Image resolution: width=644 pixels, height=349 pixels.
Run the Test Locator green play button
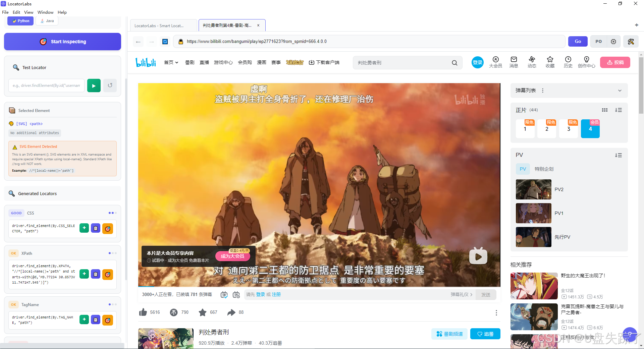(94, 85)
